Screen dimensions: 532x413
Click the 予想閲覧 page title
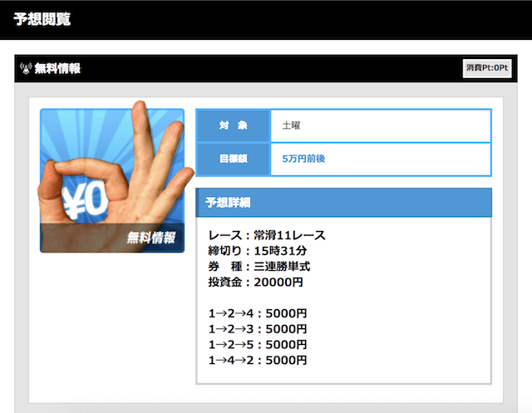click(42, 19)
